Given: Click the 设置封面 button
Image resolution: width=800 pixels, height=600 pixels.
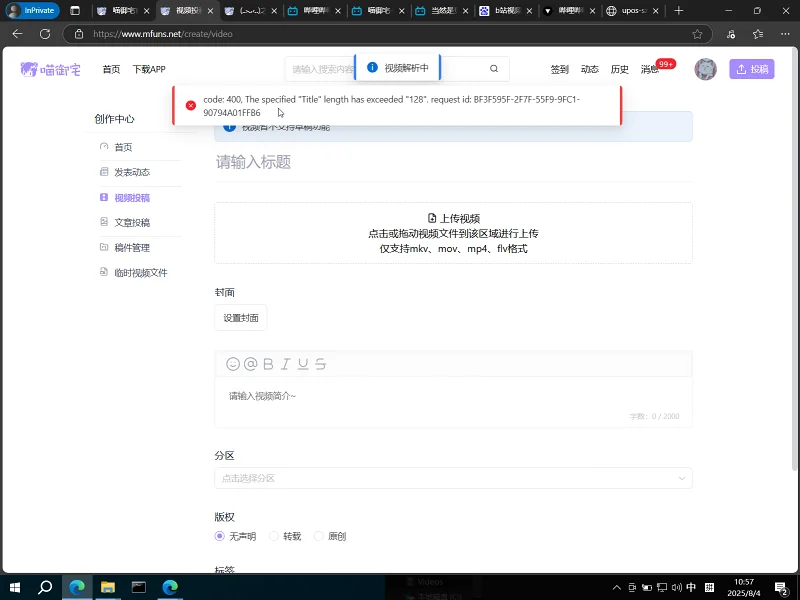Looking at the screenshot, I should coord(240,318).
